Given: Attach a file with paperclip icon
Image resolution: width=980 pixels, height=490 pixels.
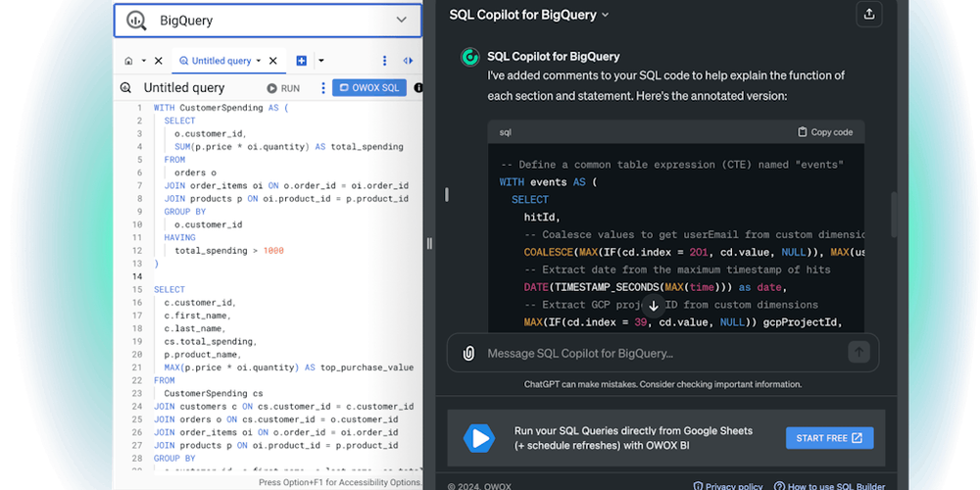Looking at the screenshot, I should tap(468, 353).
